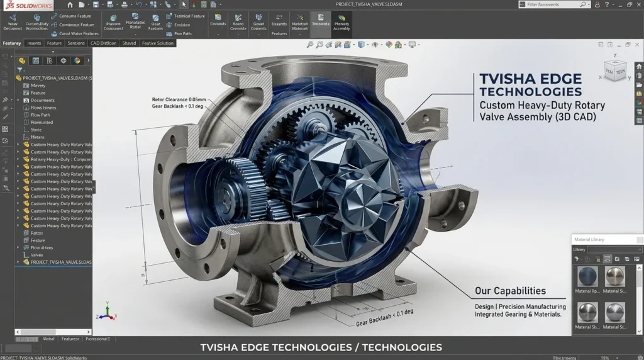
Task: Switch to the Insents ribbon tab
Action: (x=34, y=43)
